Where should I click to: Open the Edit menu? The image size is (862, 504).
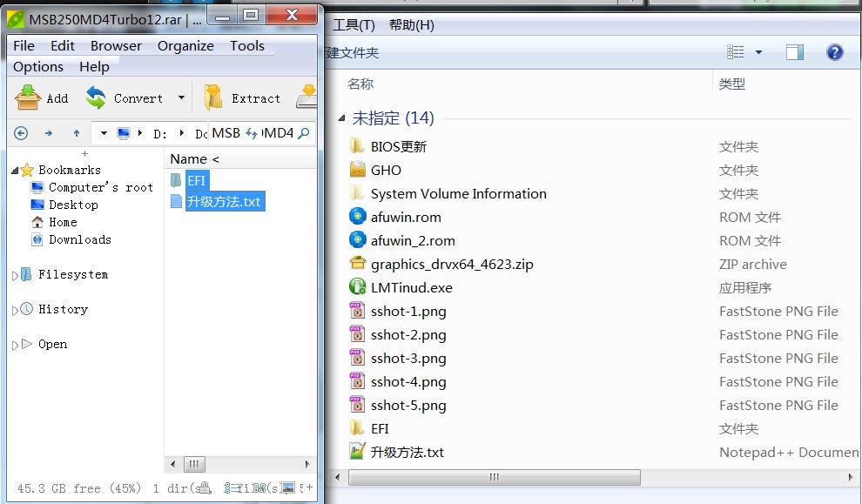63,45
